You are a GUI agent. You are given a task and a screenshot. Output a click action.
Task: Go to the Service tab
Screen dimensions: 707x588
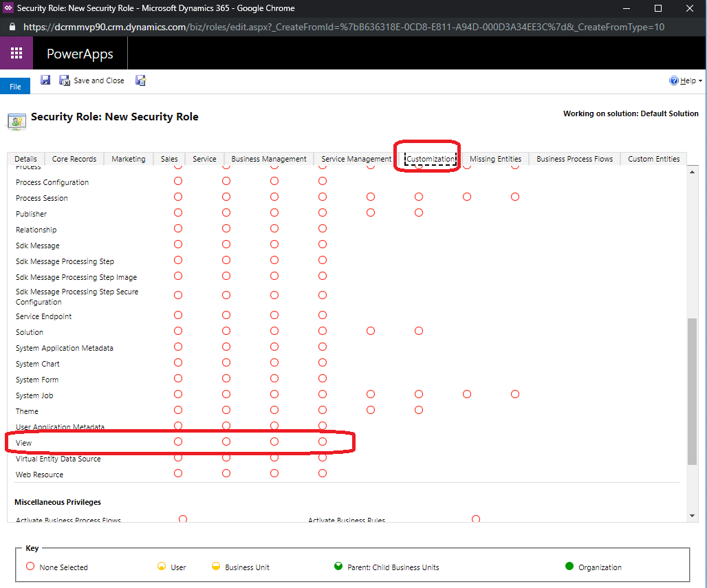(x=204, y=159)
